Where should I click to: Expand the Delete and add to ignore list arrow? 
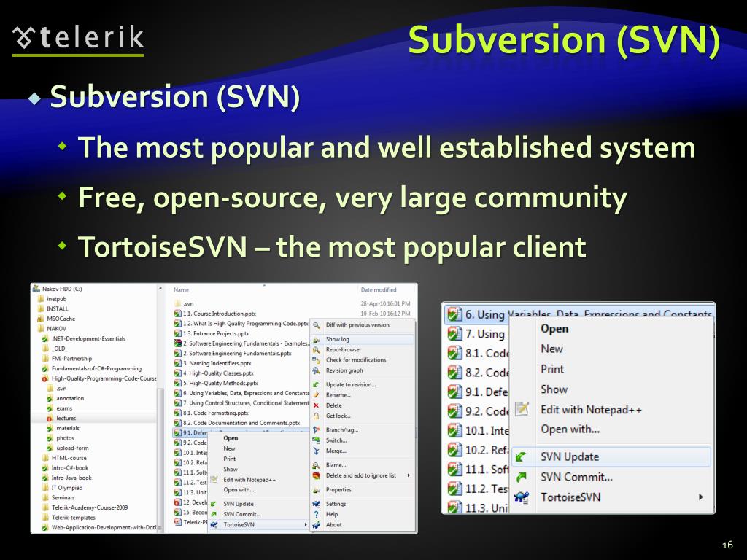(x=409, y=475)
